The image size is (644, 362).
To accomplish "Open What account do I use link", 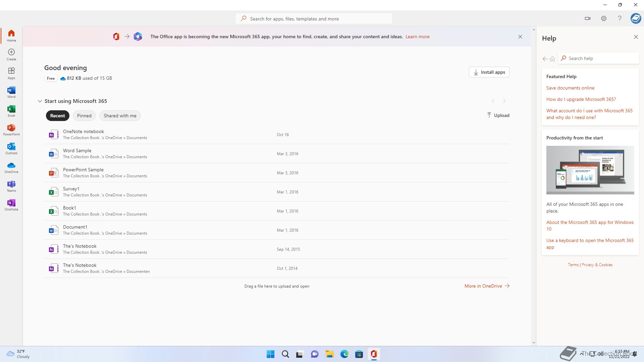I will [589, 114].
